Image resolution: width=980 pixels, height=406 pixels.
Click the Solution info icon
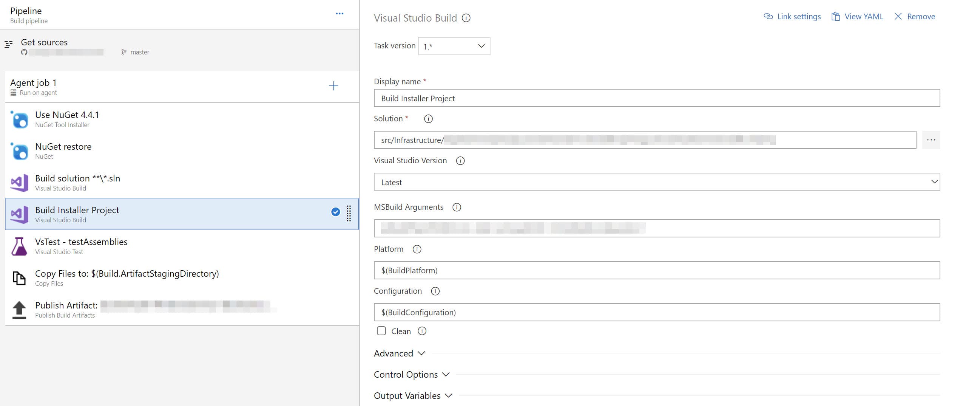point(428,119)
